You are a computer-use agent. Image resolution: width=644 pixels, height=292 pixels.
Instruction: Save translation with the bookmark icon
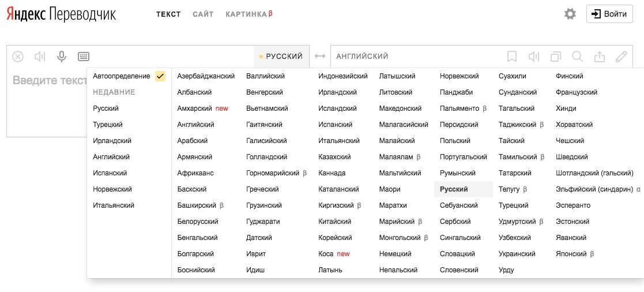tap(512, 57)
